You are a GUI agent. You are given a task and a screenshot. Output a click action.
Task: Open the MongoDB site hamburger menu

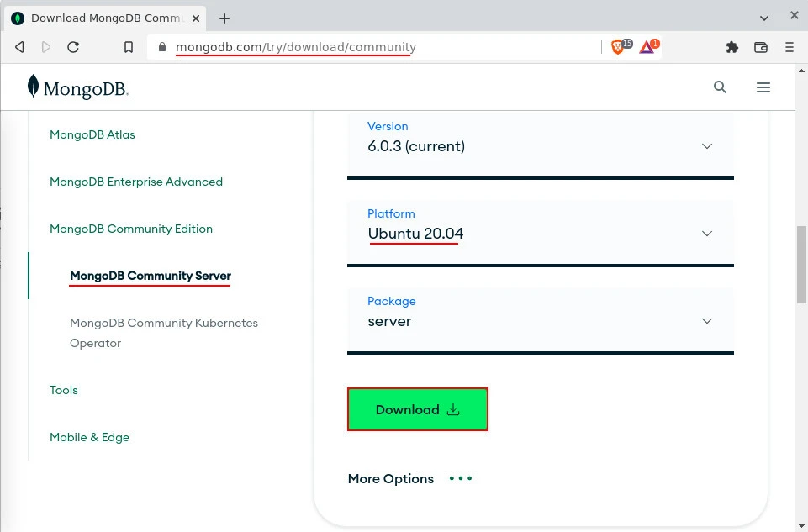763,87
